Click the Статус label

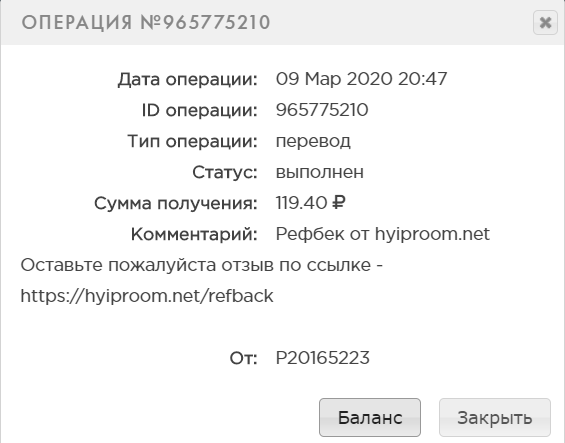click(x=225, y=172)
